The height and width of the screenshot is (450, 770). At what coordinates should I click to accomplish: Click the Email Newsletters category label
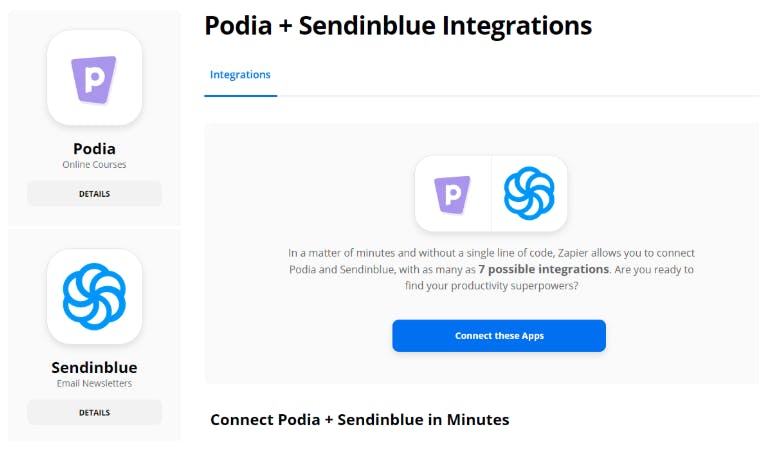pyautogui.click(x=94, y=383)
